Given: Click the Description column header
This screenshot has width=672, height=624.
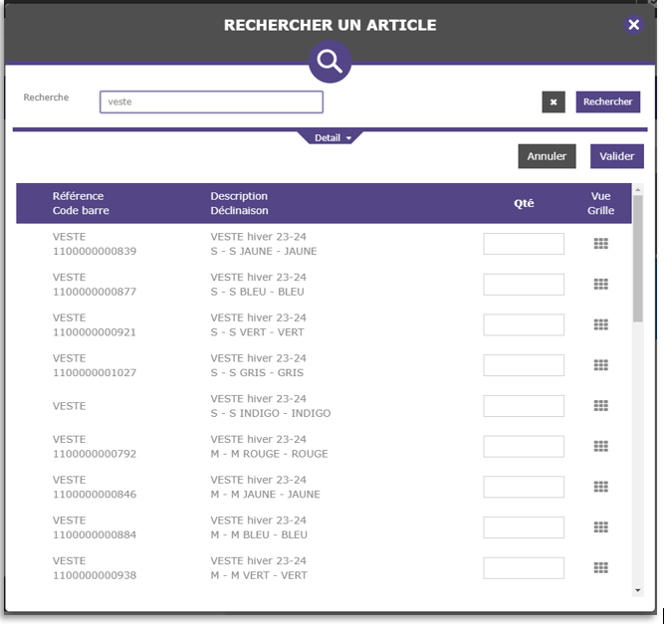Looking at the screenshot, I should [239, 196].
